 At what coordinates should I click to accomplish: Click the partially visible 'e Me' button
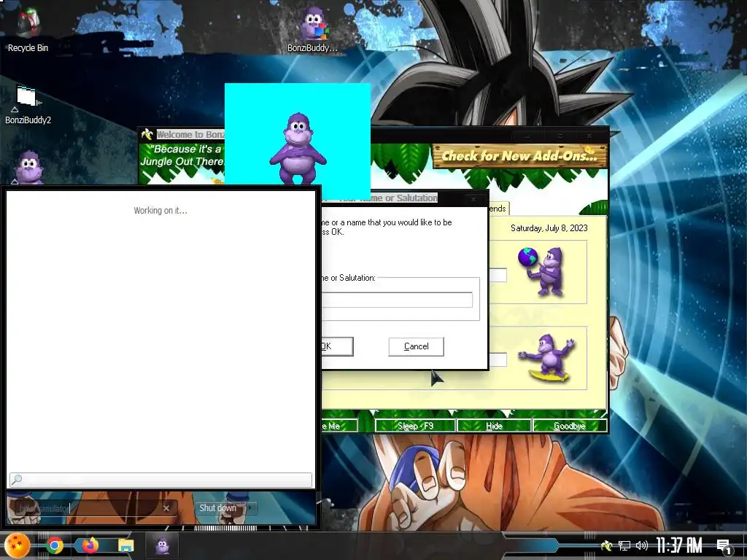tap(339, 426)
